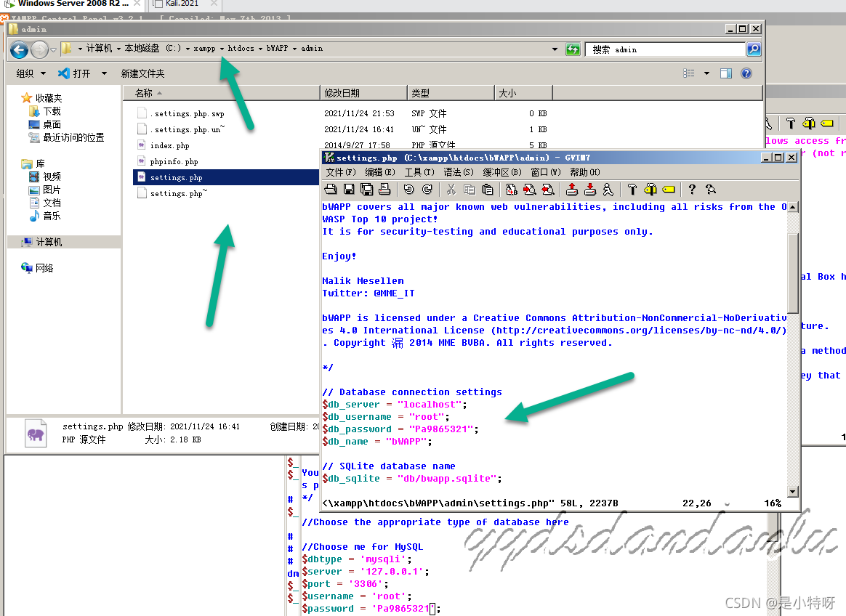
Task: Click the GVim find next icon
Action: pos(530,190)
